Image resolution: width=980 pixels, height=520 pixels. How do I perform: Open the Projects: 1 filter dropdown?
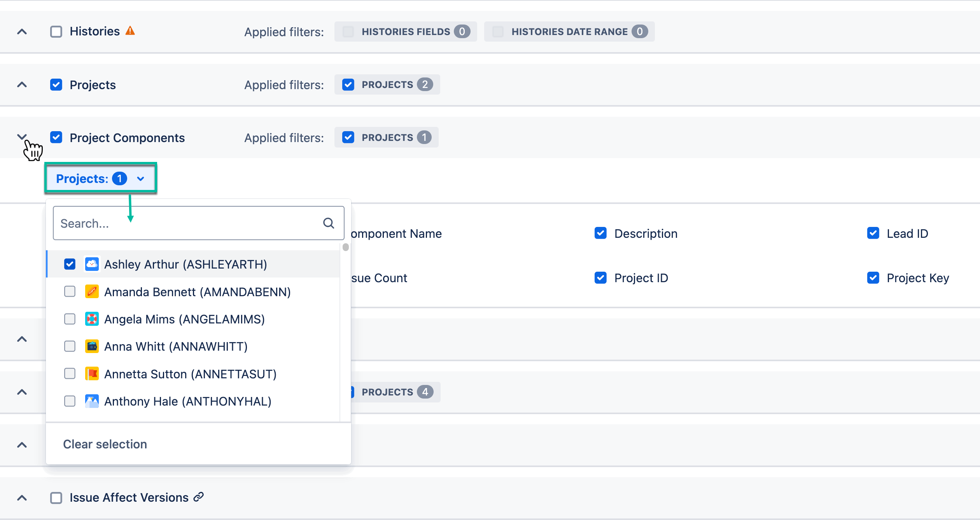[100, 179]
